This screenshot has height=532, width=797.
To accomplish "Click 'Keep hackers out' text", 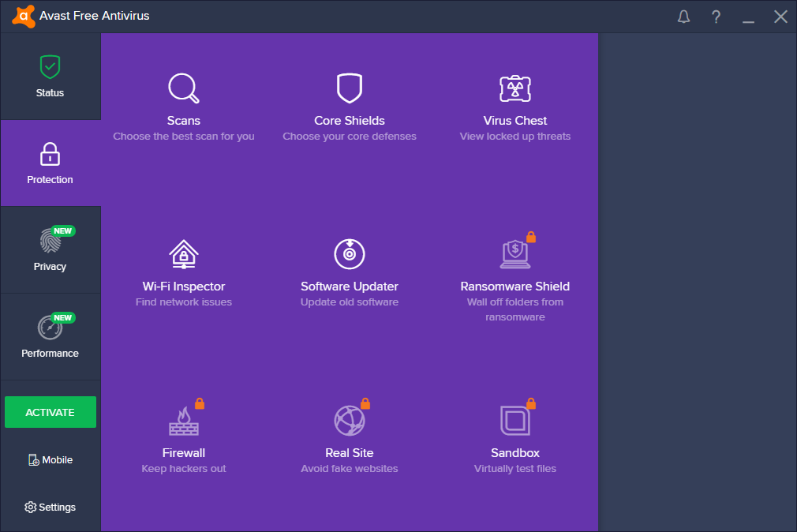I will [184, 468].
